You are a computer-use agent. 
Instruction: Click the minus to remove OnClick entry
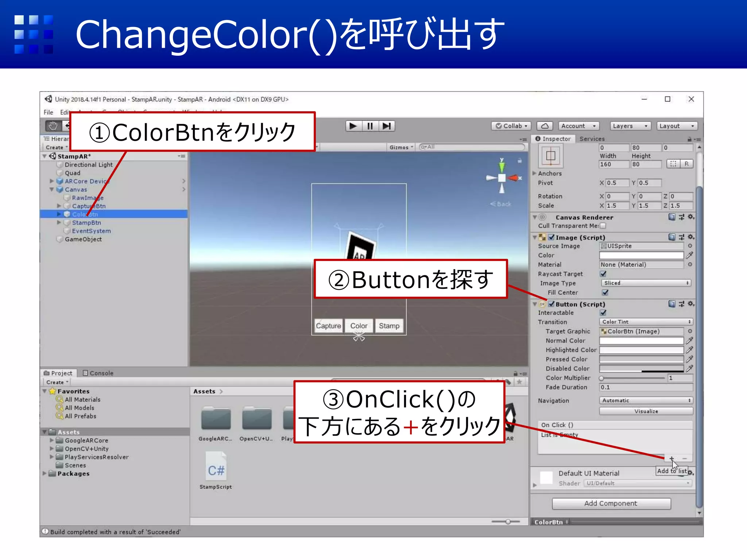(x=685, y=459)
